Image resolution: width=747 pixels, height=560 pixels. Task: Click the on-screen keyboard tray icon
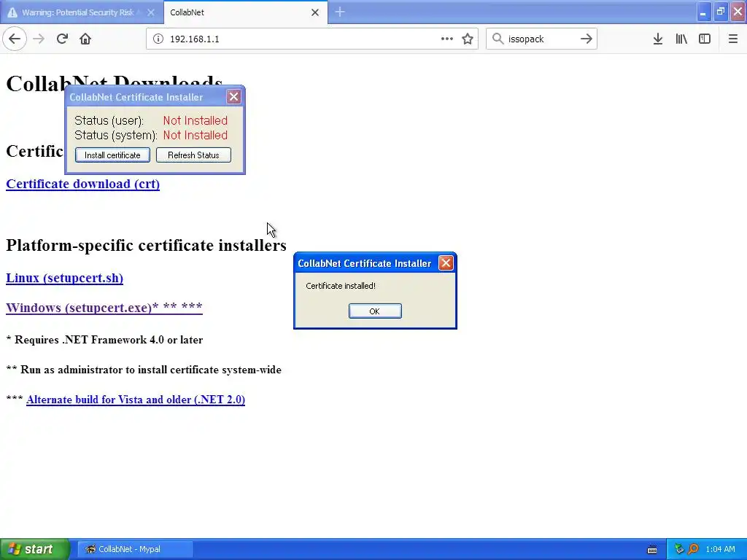coord(652,550)
